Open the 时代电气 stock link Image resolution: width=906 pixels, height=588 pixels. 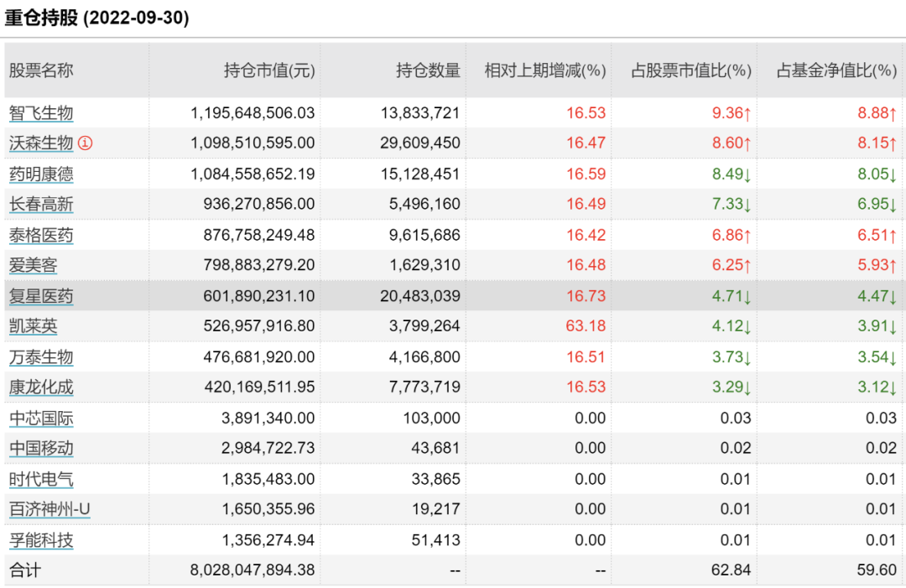[x=41, y=479]
